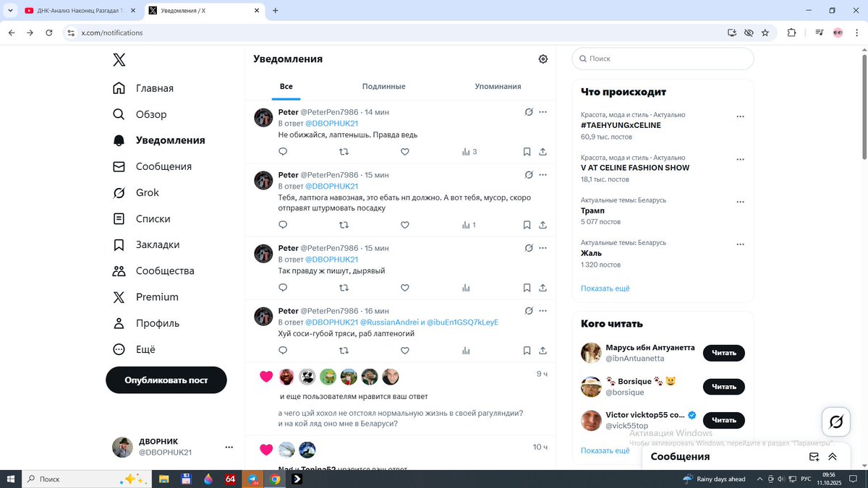Reply to the "Тебя, лаптюга навозная" post
Viewport: 868px width, 488px height.
(283, 225)
